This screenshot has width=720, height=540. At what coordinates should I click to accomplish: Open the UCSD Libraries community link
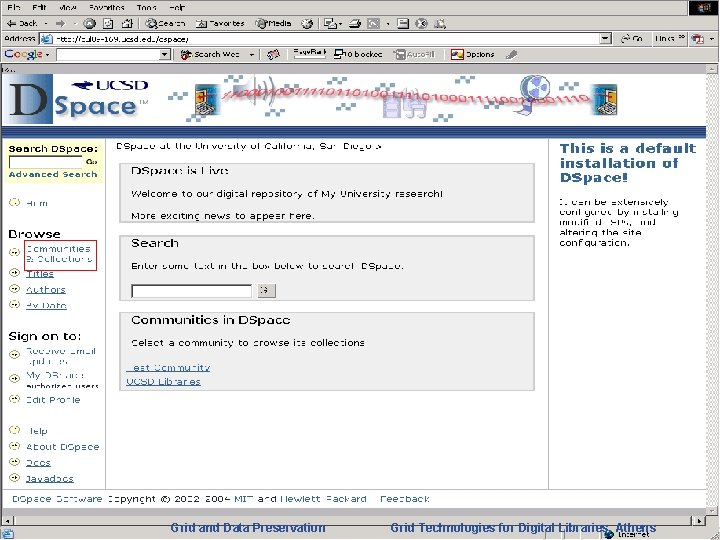[x=163, y=382]
